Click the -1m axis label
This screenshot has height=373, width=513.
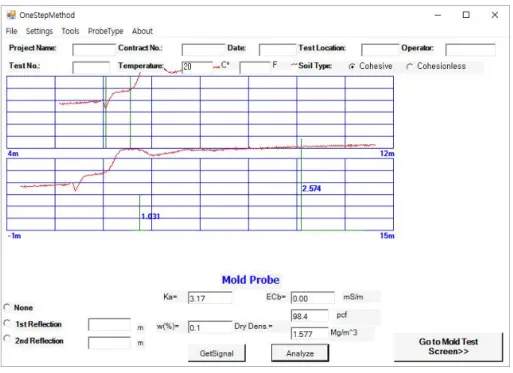[x=14, y=236]
